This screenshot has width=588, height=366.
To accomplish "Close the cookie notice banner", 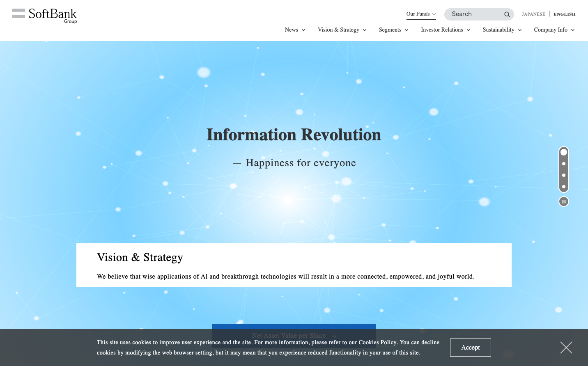I will point(566,348).
